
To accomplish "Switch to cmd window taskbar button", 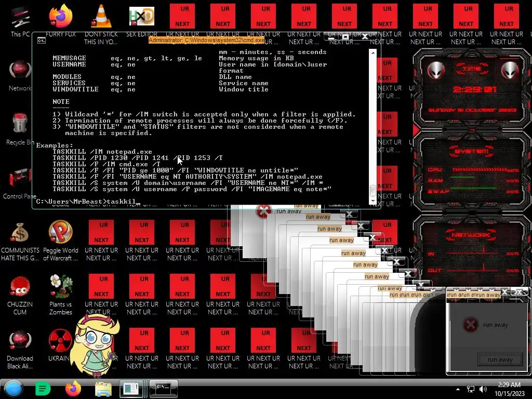I will [x=164, y=389].
